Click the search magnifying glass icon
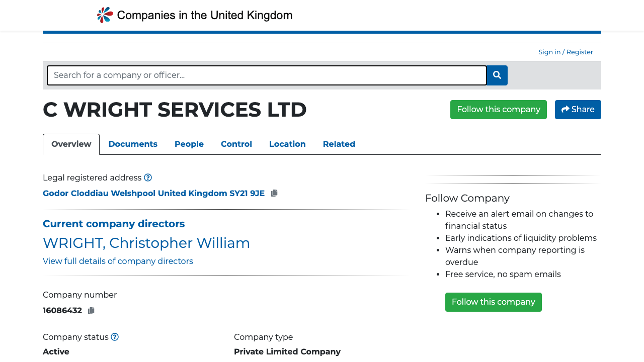Screen dimensions: 644x362 coord(497,75)
